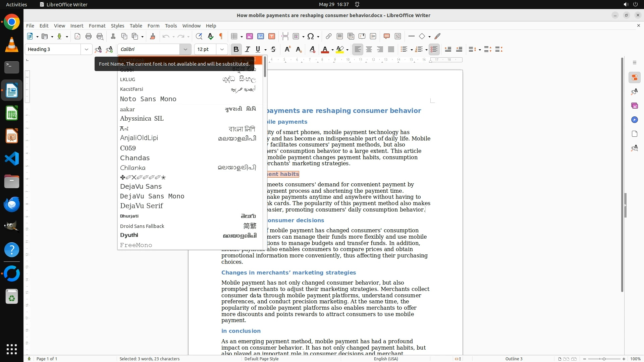
Task: Toggle Italic formatting button
Action: (x=248, y=50)
